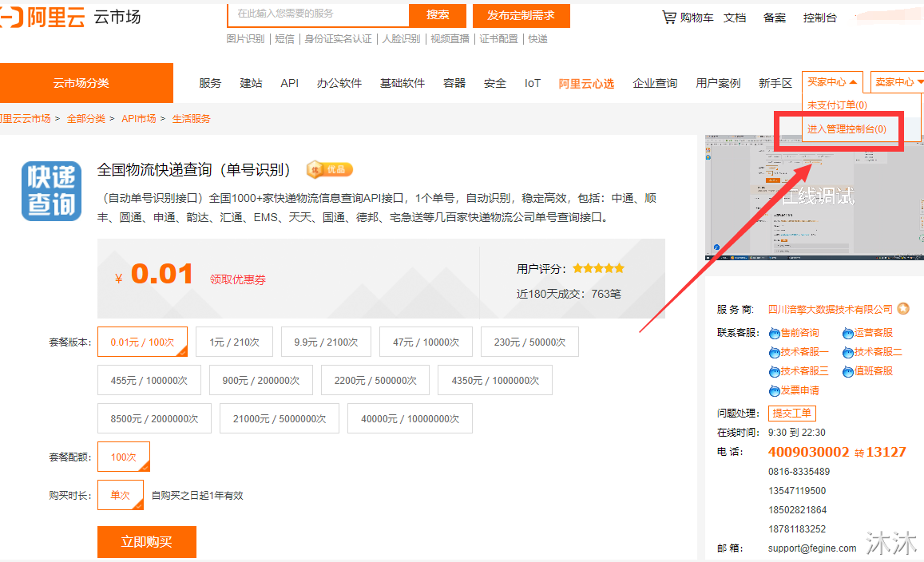
Task: Open the 文档 top link
Action: (x=735, y=18)
